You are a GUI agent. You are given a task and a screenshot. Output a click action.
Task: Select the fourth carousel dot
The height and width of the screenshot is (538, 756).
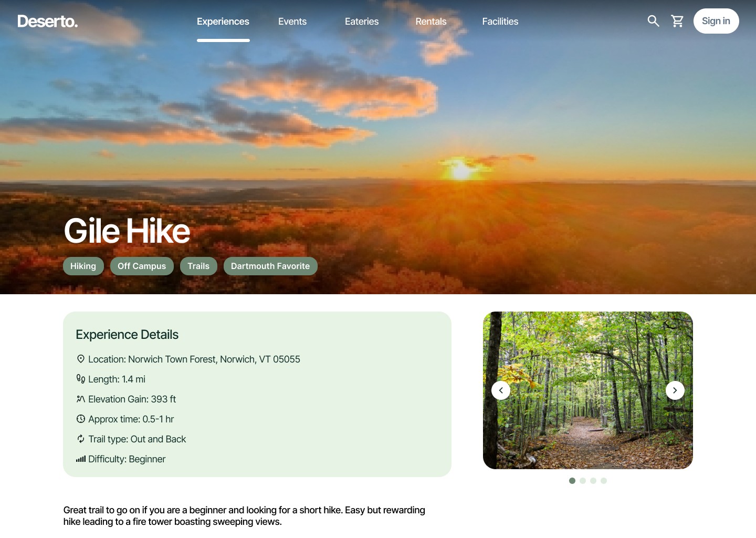[x=604, y=481]
